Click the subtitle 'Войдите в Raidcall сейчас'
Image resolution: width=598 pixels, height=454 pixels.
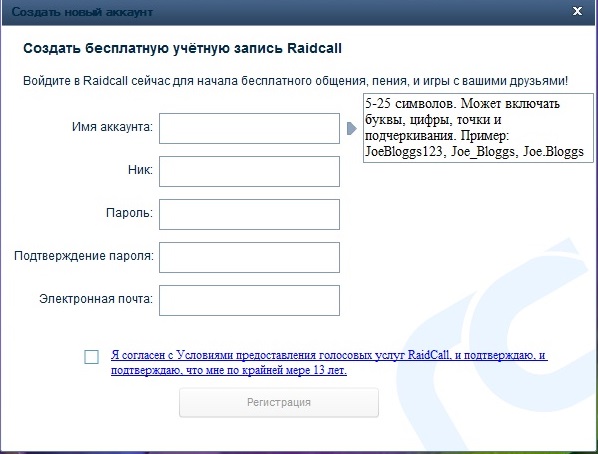pyautogui.click(x=97, y=81)
